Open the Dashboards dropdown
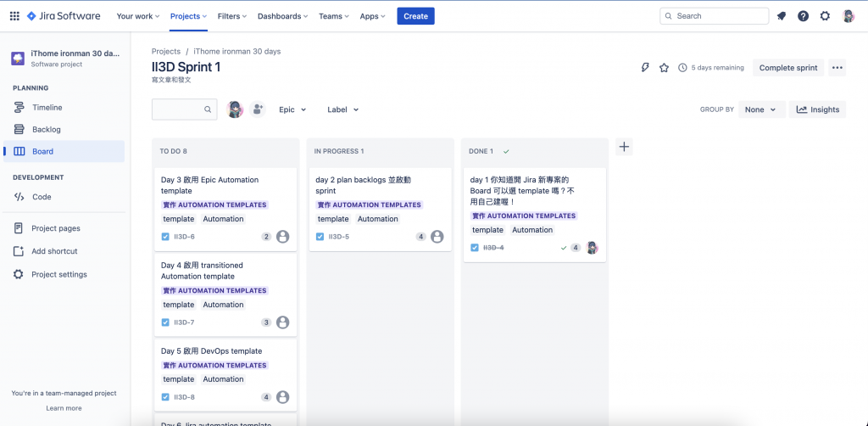The height and width of the screenshot is (426, 868). point(283,16)
